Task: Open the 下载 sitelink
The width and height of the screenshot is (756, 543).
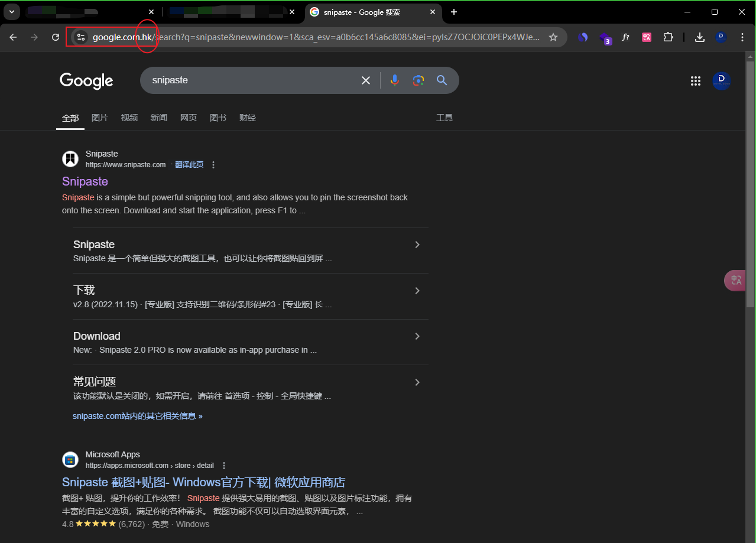Action: click(x=84, y=290)
